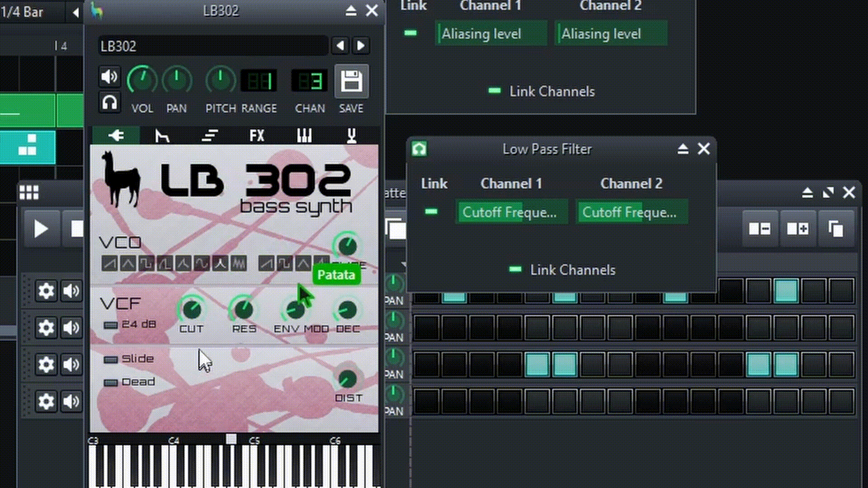Select the sawtooth waveform in VCO
868x488 pixels.
pyautogui.click(x=109, y=263)
